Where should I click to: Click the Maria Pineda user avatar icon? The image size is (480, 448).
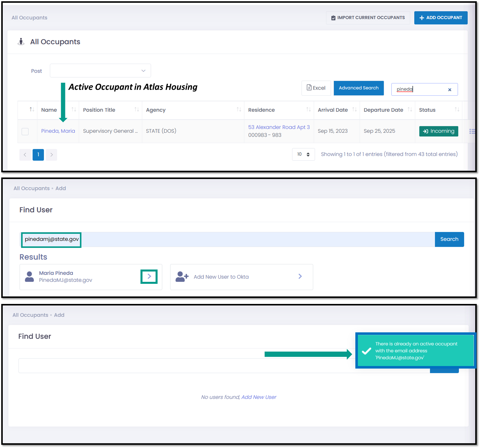(29, 277)
